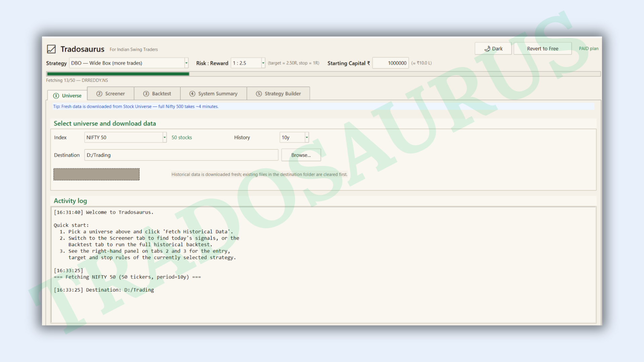Image resolution: width=644 pixels, height=362 pixels.
Task: Click '(target = 2.50R, stop = 1R)' text
Action: [x=293, y=63]
